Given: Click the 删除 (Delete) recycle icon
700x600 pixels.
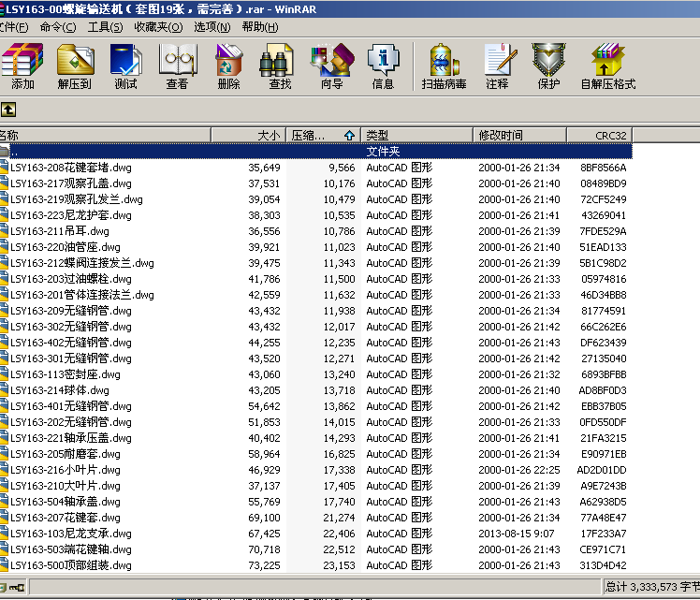Looking at the screenshot, I should 228,66.
